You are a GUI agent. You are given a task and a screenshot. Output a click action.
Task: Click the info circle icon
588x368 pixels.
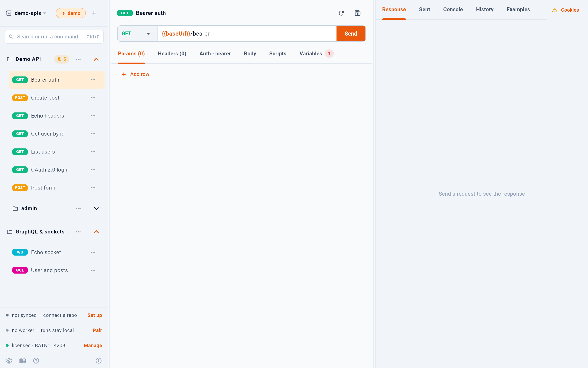pyautogui.click(x=98, y=360)
